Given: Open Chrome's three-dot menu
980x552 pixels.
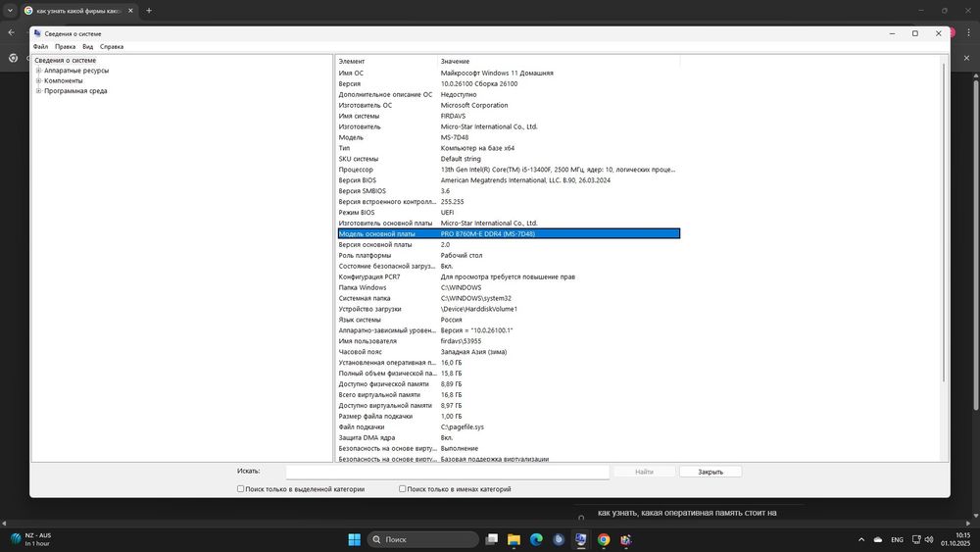Looking at the screenshot, I should pyautogui.click(x=969, y=32).
